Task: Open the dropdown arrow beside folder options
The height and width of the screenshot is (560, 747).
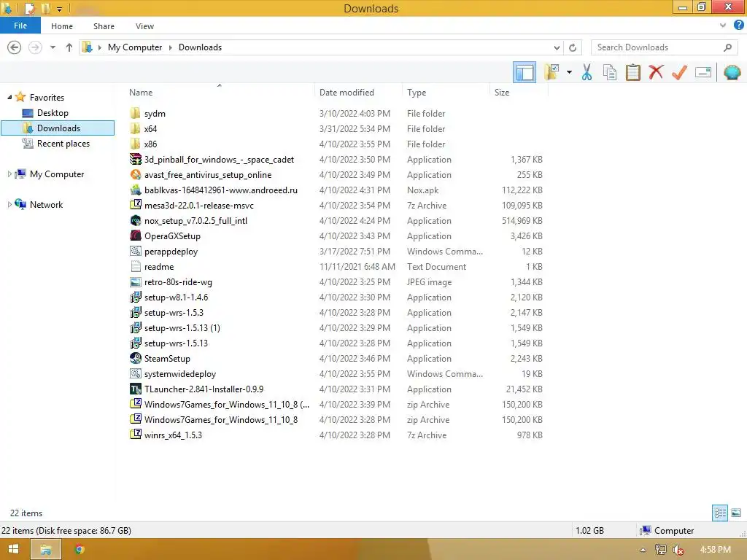Action: (x=569, y=72)
